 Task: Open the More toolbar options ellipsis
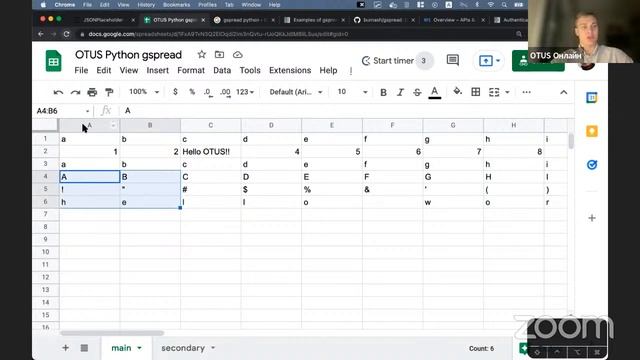point(527,92)
